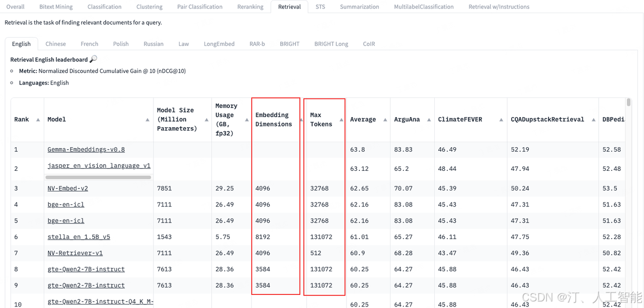This screenshot has height=308, width=644.
Task: Switch to Summarization tab
Action: [359, 7]
